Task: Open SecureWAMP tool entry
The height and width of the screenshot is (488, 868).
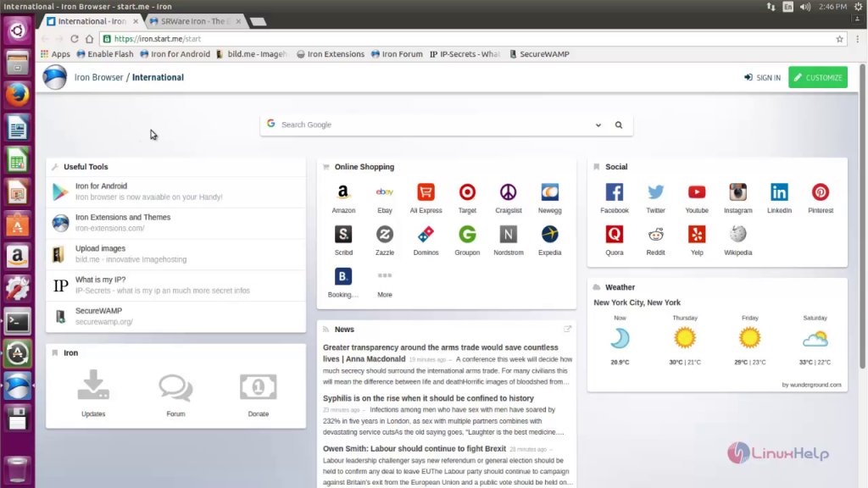Action: [176, 317]
